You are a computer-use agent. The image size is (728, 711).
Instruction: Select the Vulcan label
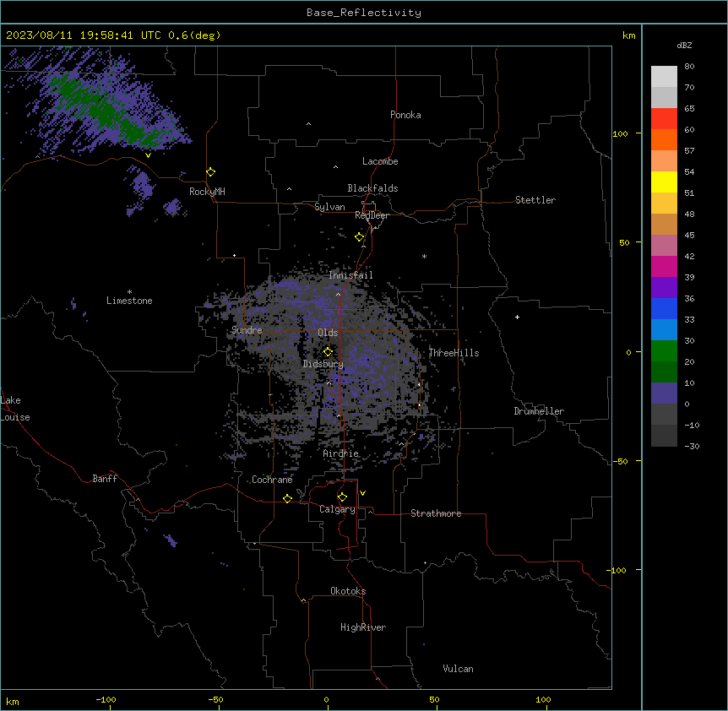[458, 669]
